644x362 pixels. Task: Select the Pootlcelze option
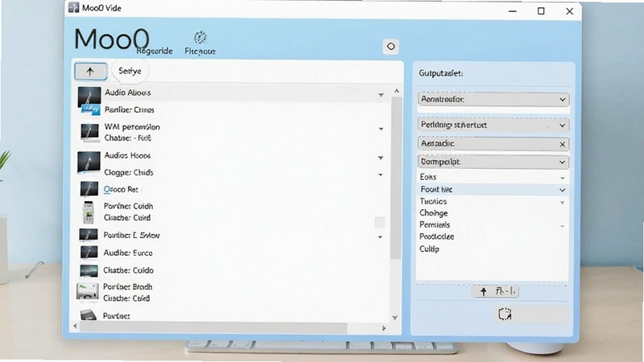click(436, 237)
